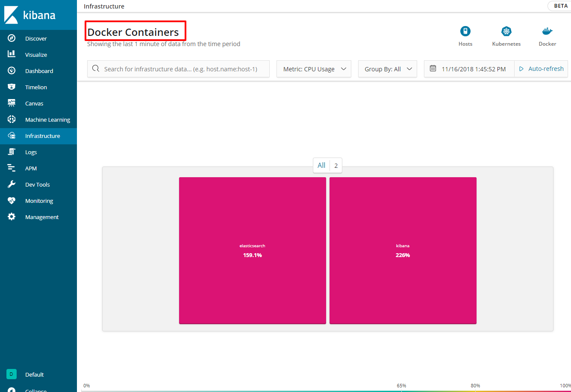This screenshot has width=571, height=392.
Task: Open Monitoring heartbeat icon
Action: pyautogui.click(x=12, y=201)
